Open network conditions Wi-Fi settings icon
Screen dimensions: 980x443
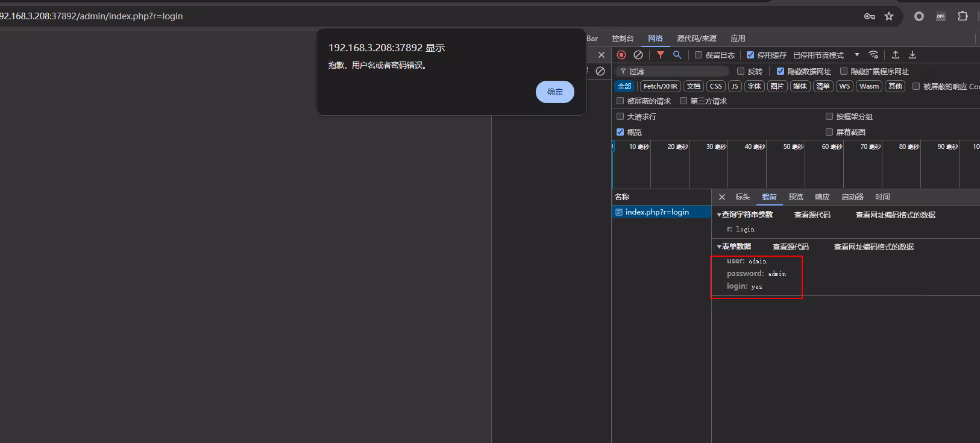873,55
